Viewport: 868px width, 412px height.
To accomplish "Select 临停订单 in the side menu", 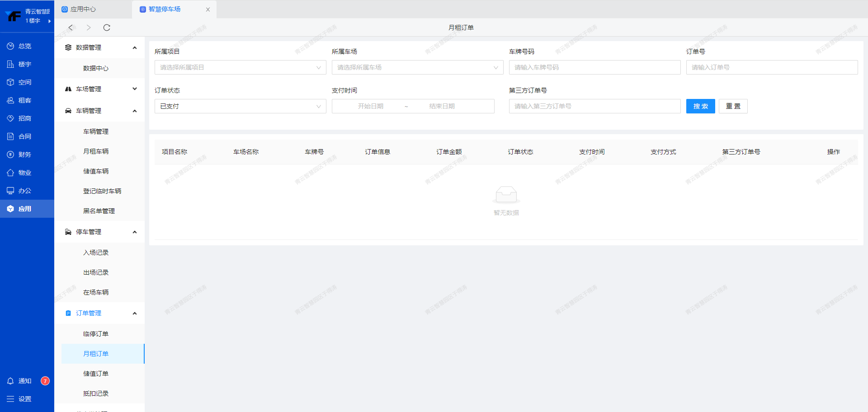I will [96, 334].
